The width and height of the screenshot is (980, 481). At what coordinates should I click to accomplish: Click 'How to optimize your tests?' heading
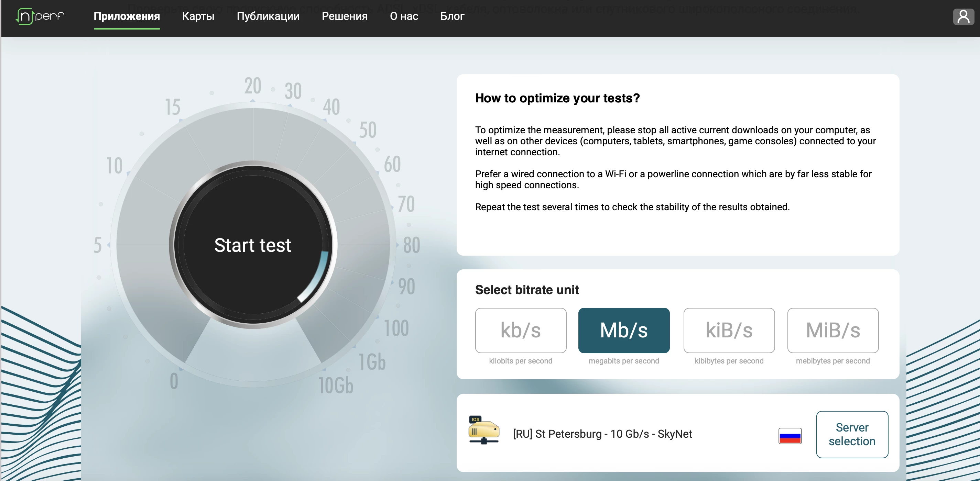pyautogui.click(x=557, y=98)
